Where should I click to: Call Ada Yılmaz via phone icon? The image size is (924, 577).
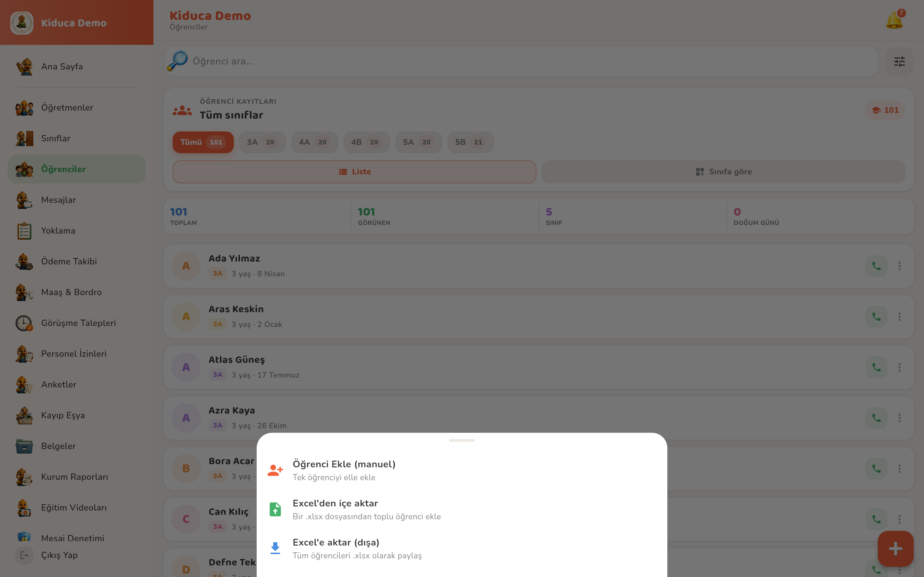click(876, 266)
